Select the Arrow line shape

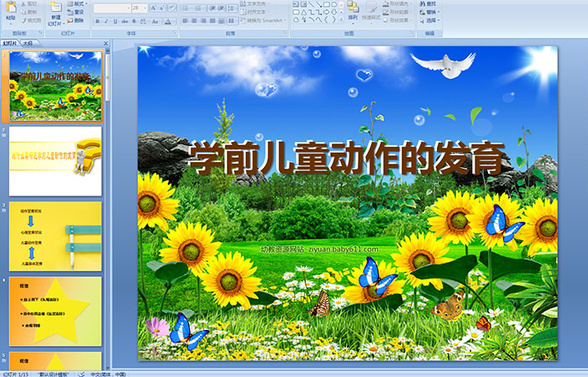(x=318, y=4)
